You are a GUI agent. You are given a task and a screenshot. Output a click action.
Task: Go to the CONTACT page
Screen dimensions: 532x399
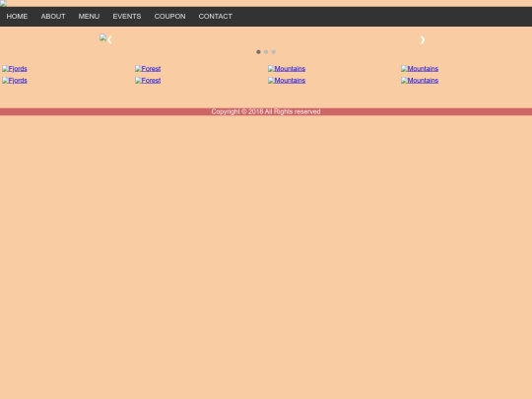point(215,17)
